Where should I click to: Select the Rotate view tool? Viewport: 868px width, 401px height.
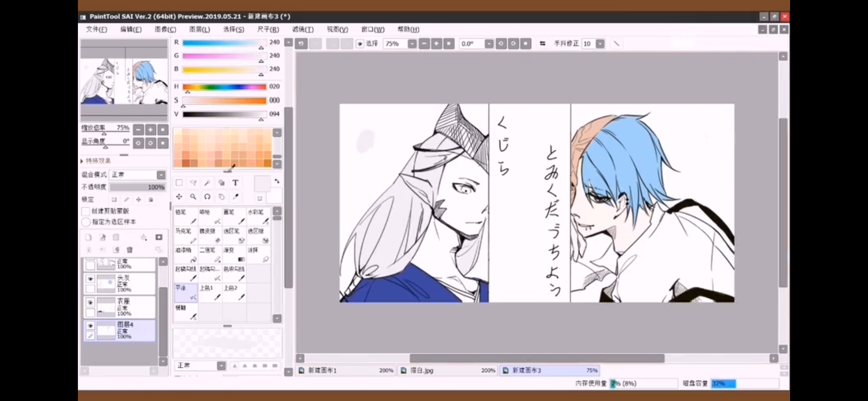point(207,196)
